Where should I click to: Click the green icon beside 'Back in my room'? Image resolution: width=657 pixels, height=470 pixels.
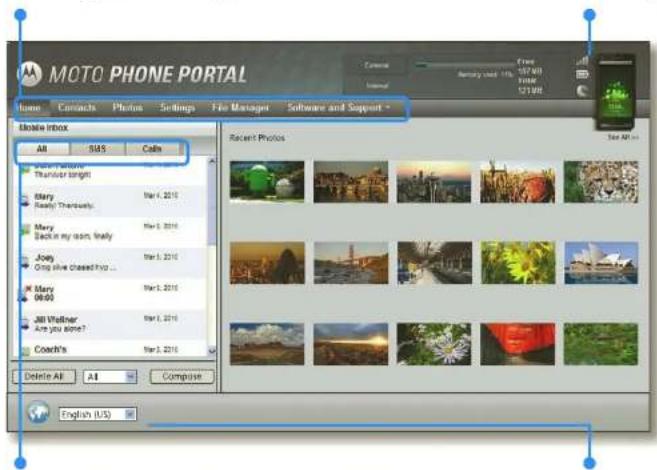point(26,230)
